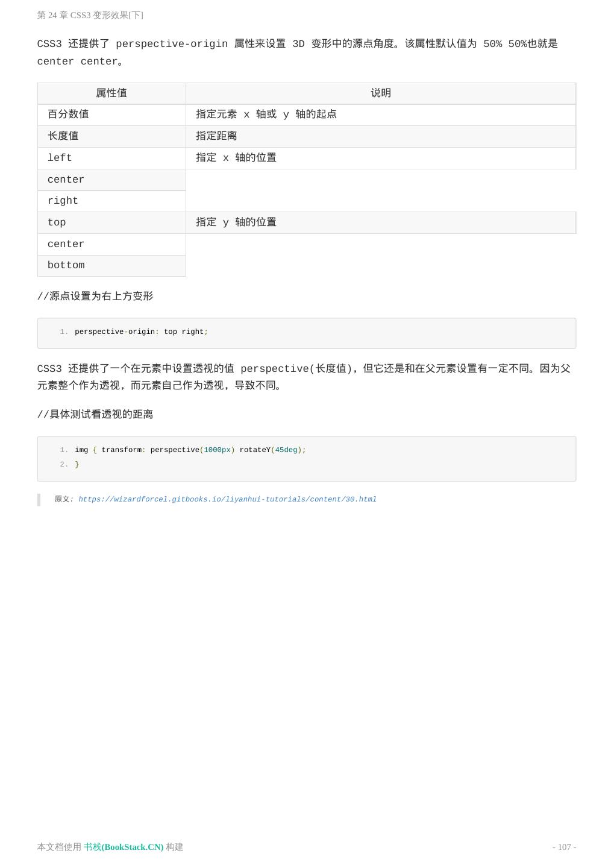Select the '长度值' table cell
Image resolution: width=614 pixels, height=868 pixels.
(x=111, y=136)
